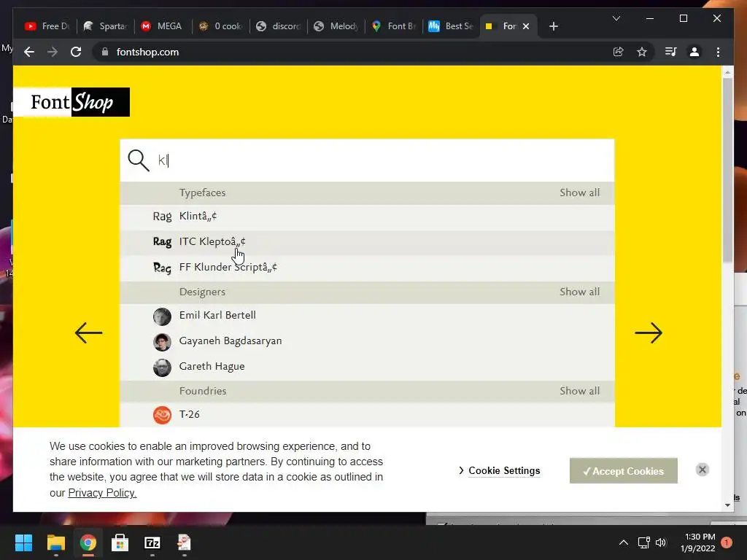Select the ITC Klepto typeface suggestion
The width and height of the screenshot is (747, 560).
[x=367, y=242]
